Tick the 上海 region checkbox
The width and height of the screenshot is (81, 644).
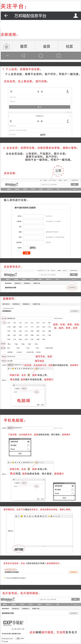click(25, 323)
